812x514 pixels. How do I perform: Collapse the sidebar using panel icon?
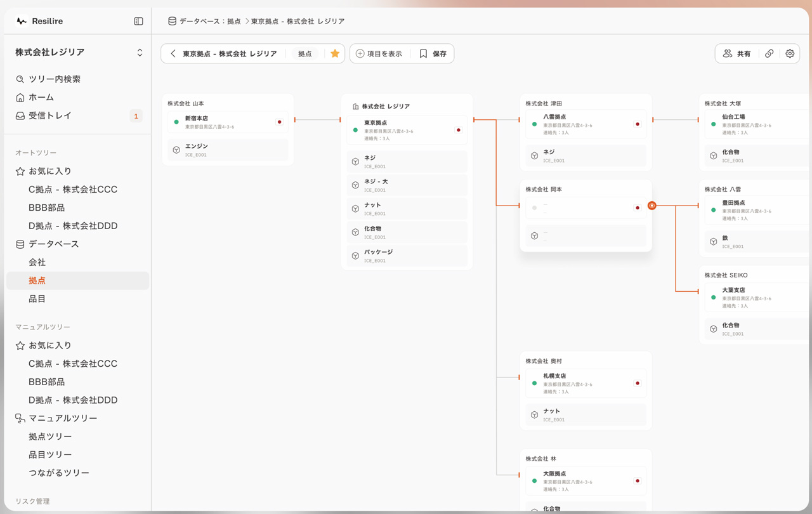pos(138,21)
